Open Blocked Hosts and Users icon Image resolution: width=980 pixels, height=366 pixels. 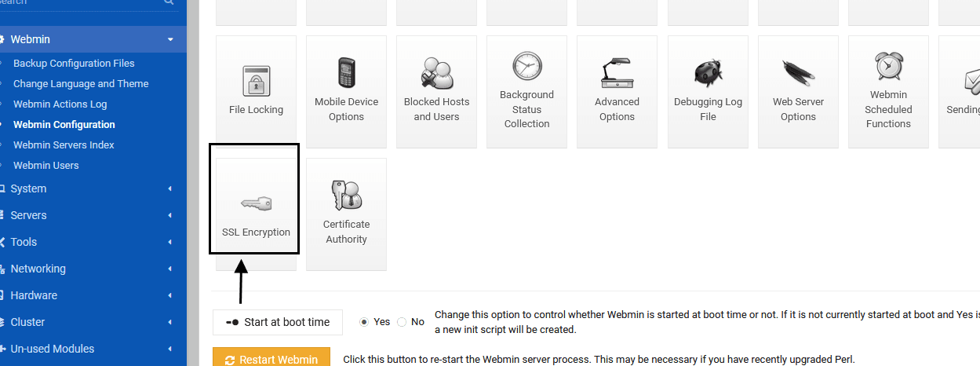click(436, 73)
